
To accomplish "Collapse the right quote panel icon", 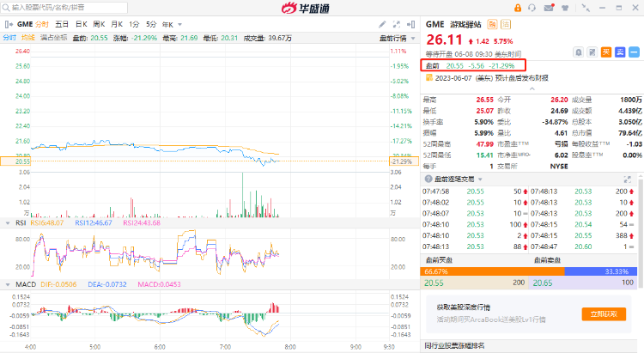I will click(410, 24).
